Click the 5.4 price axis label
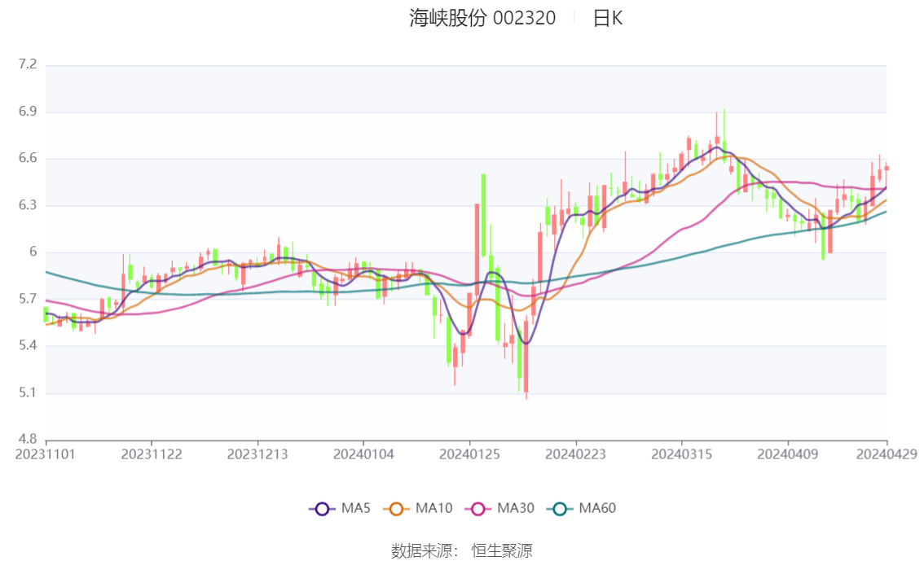The width and height of the screenshot is (924, 561). (28, 345)
